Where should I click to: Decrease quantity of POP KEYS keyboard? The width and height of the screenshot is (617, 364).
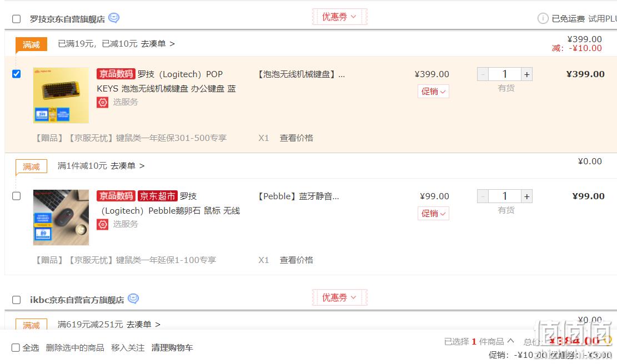(483, 74)
